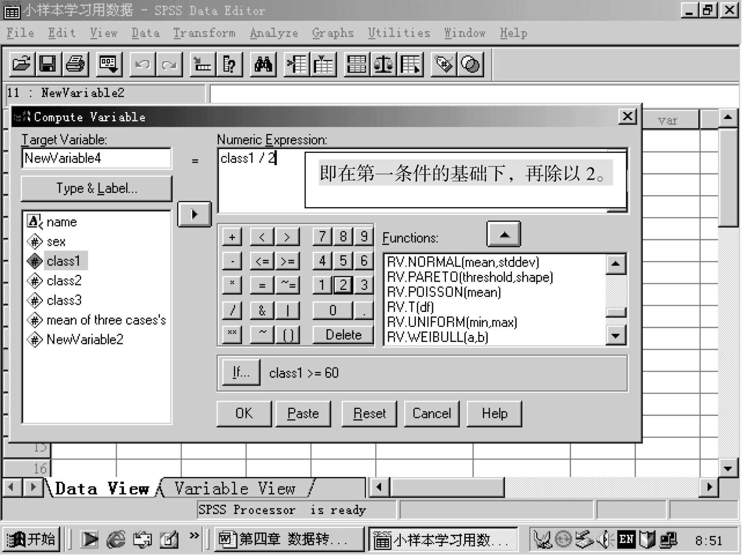Click Functions list scroll-up arrow
The height and width of the screenshot is (560, 746).
coord(616,264)
